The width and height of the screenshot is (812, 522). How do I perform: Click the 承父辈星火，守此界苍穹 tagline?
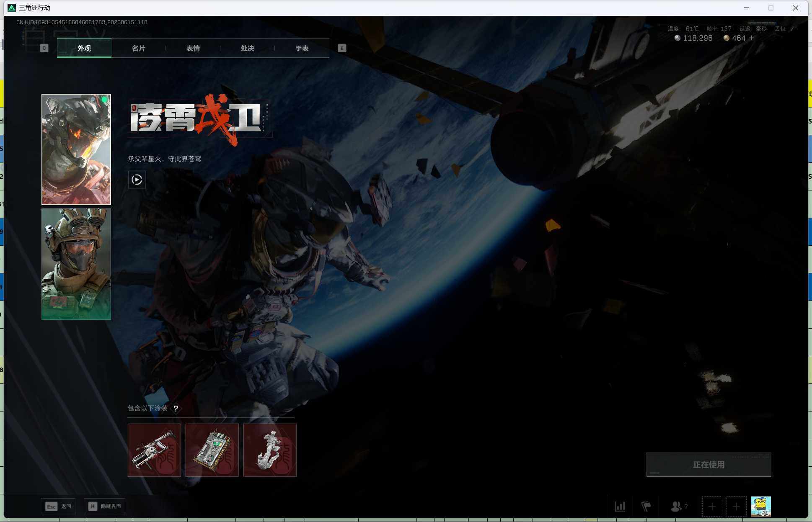pyautogui.click(x=165, y=159)
